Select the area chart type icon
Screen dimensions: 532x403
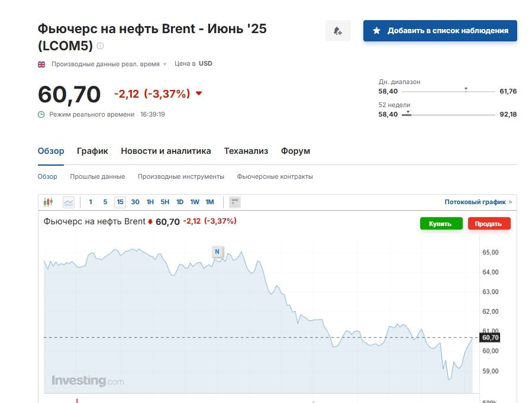69,202
